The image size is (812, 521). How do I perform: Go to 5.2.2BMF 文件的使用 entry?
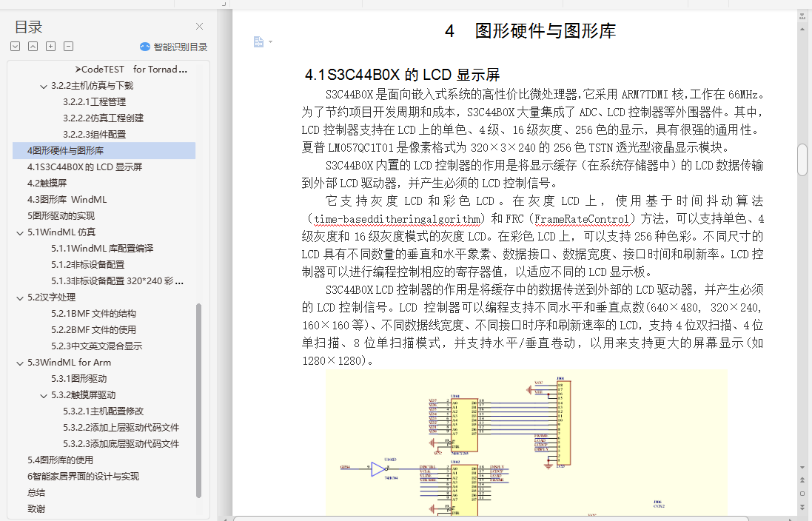[93, 330]
